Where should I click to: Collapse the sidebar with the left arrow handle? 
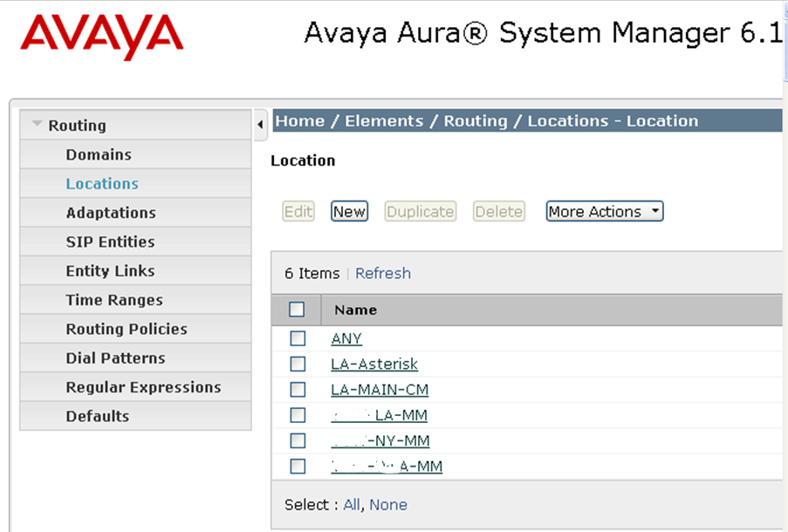pos(260,124)
